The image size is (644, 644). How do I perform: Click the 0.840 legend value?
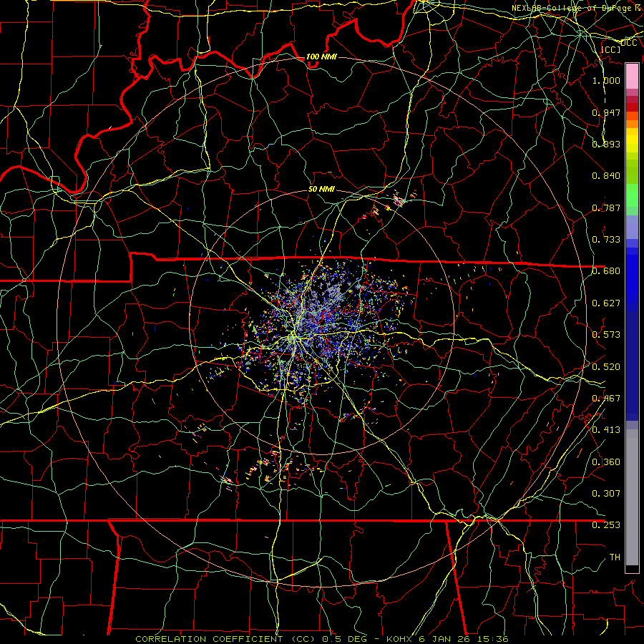(606, 176)
